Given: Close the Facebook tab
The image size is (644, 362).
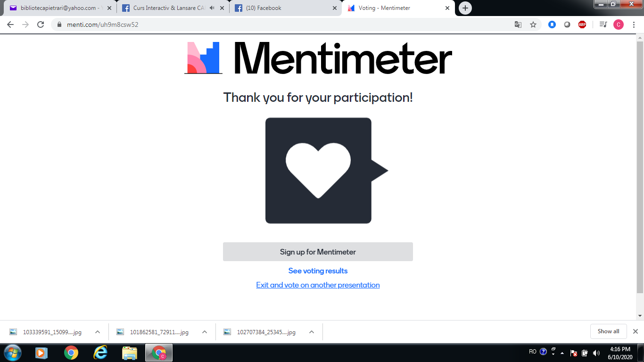Looking at the screenshot, I should (335, 8).
